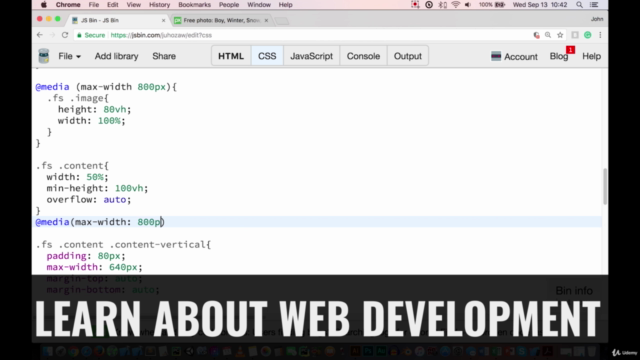
Task: Click the red notification badge on Blog
Action: (x=570, y=50)
